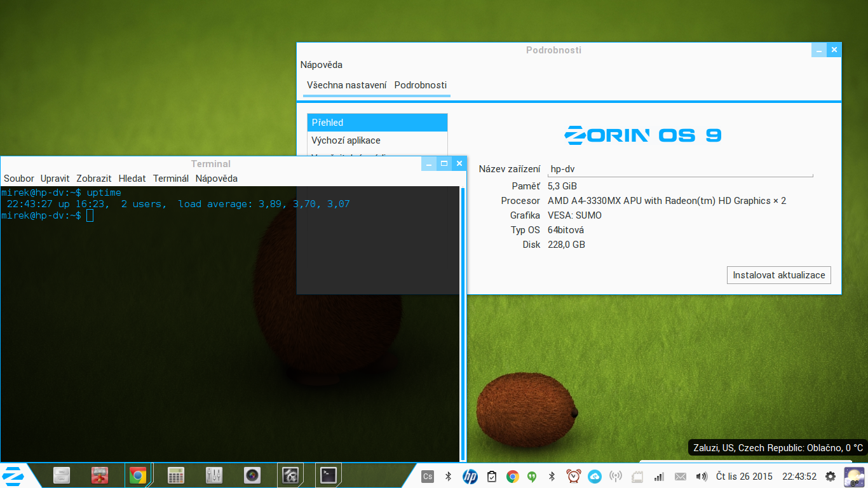Click the Podrobnosti breadcrumb button
This screenshot has height=488, width=868.
(x=421, y=85)
